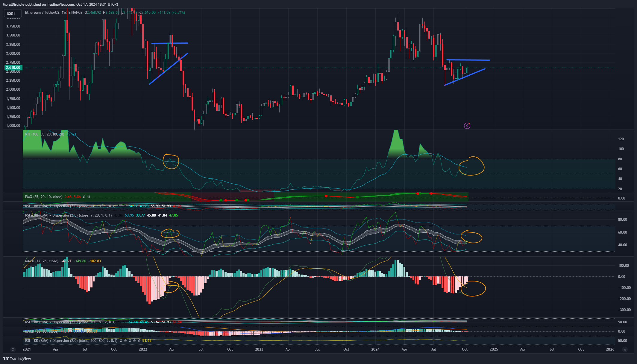The height and width of the screenshot is (364, 637).
Task: Select RSI + BB legend with close, 100, 800
Action: (x=71, y=341)
